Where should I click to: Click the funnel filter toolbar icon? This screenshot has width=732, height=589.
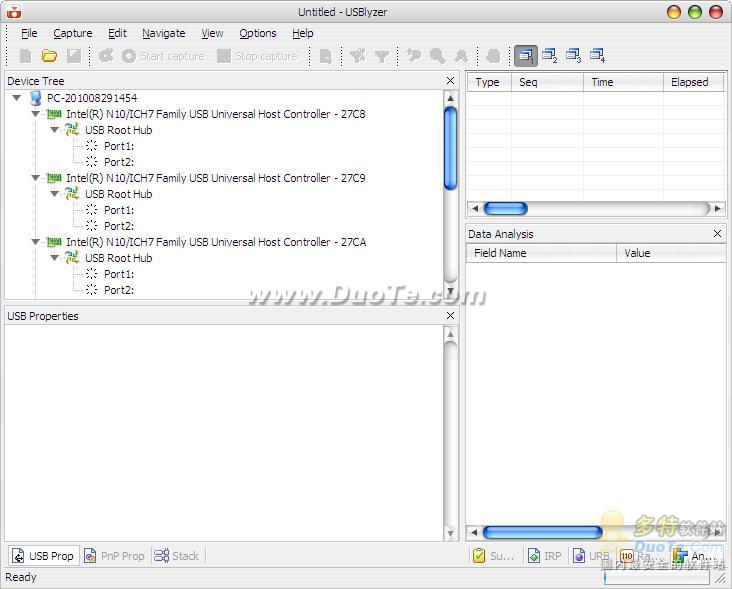[382, 56]
